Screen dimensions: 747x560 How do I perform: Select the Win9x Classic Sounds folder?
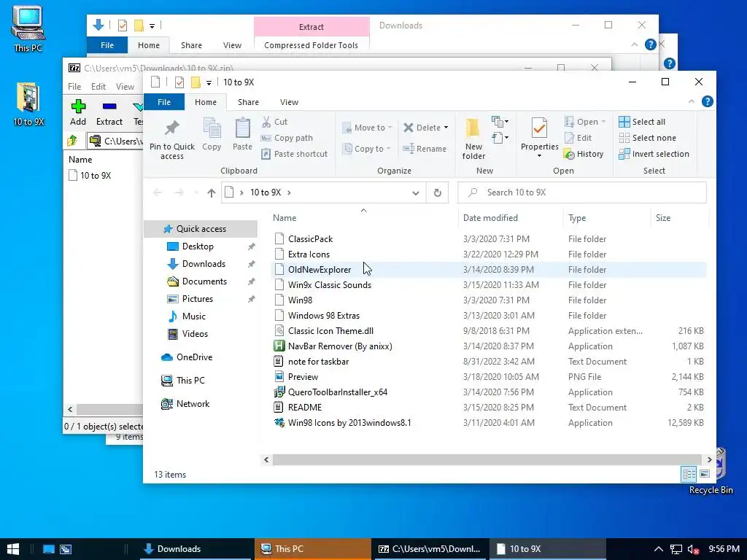[329, 285]
